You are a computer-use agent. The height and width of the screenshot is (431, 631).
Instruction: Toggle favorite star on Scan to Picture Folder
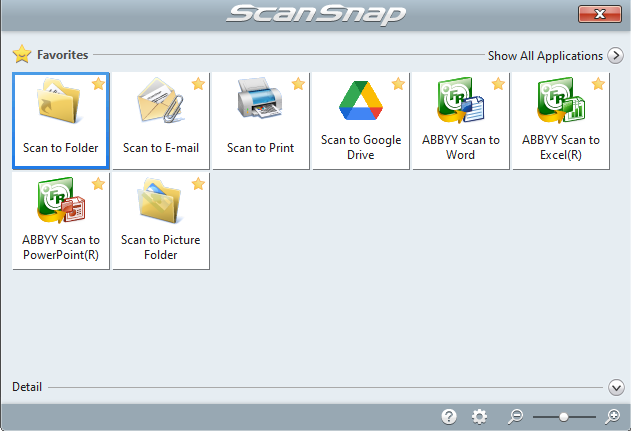[x=198, y=184]
